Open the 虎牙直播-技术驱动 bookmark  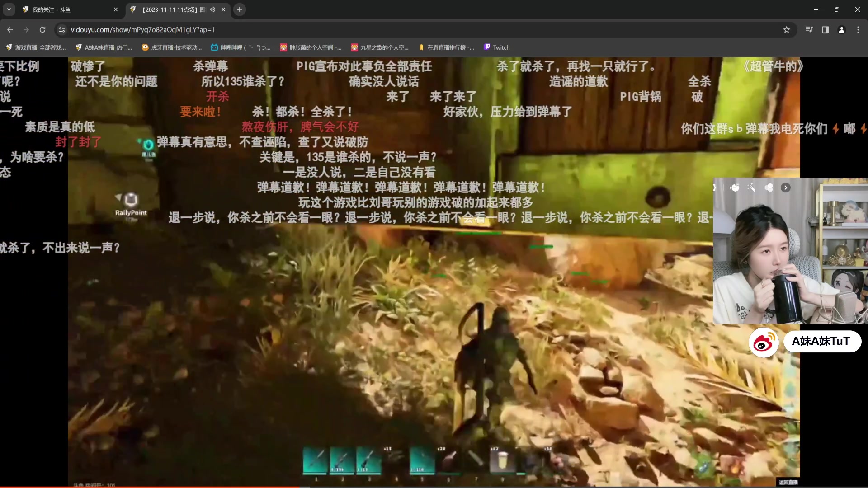click(172, 47)
